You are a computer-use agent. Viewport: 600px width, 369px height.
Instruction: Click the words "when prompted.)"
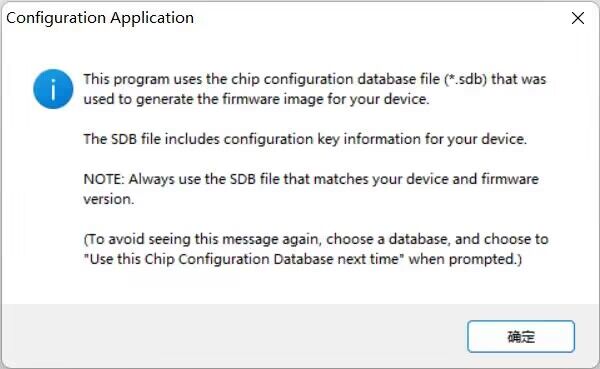(465, 259)
